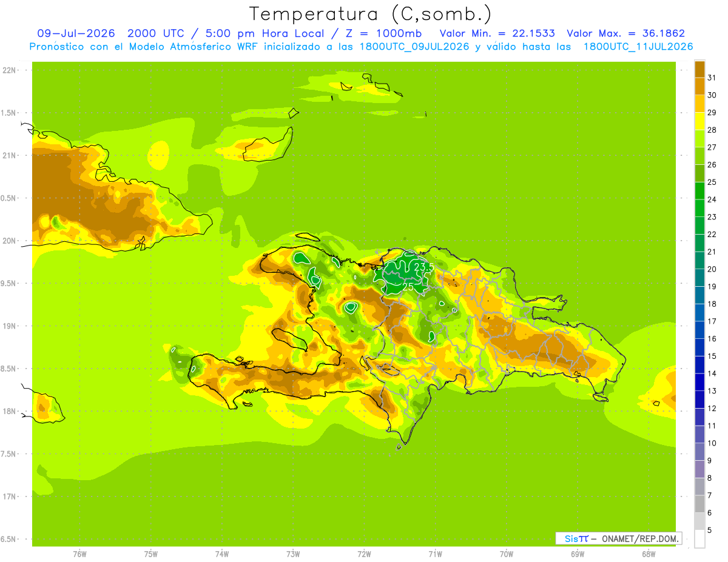Click the 09-Jul-2026 date text

pos(73,33)
